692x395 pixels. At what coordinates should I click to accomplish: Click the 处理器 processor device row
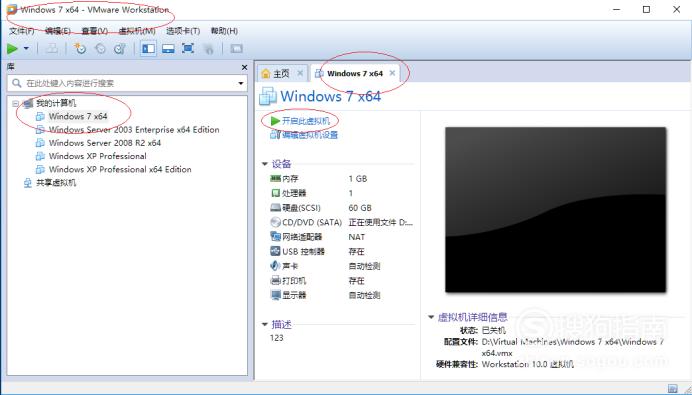coord(342,193)
